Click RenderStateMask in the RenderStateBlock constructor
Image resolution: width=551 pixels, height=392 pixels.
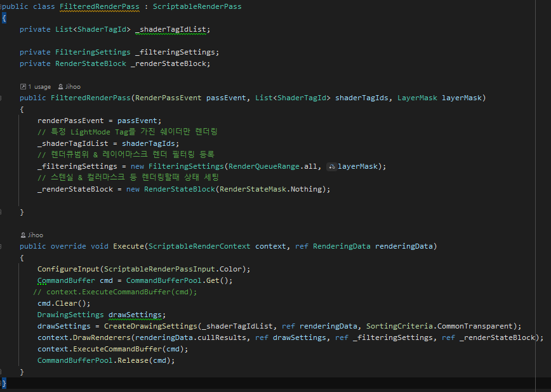point(253,189)
